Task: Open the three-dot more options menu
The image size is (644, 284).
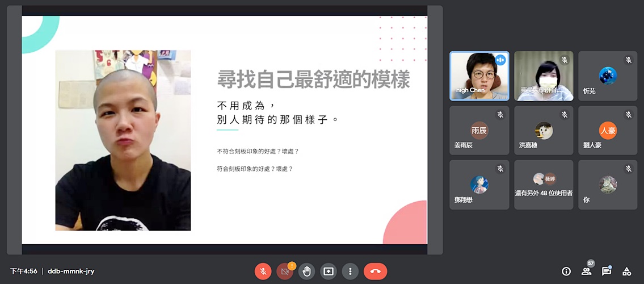Action: click(350, 272)
